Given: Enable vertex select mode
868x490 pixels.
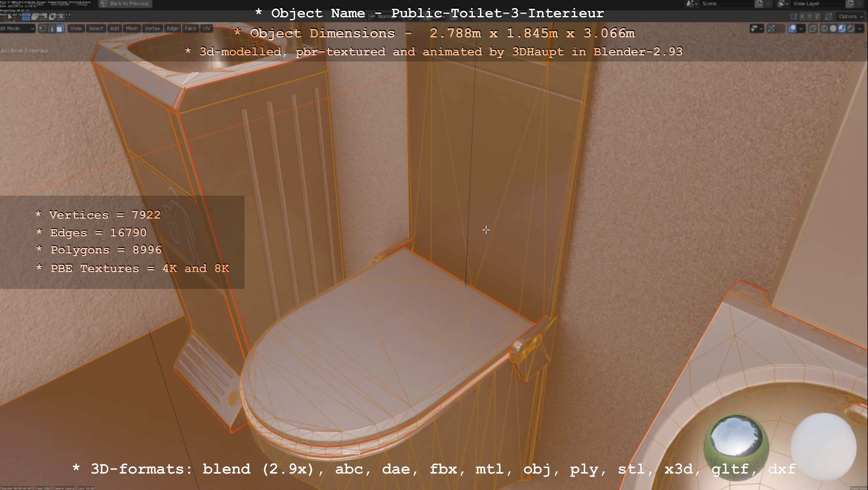Looking at the screenshot, I should click(x=42, y=29).
